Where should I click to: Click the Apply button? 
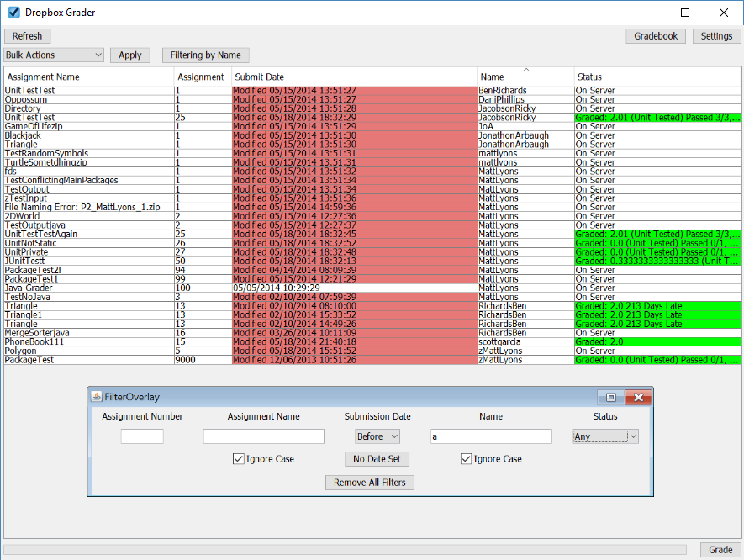click(130, 55)
